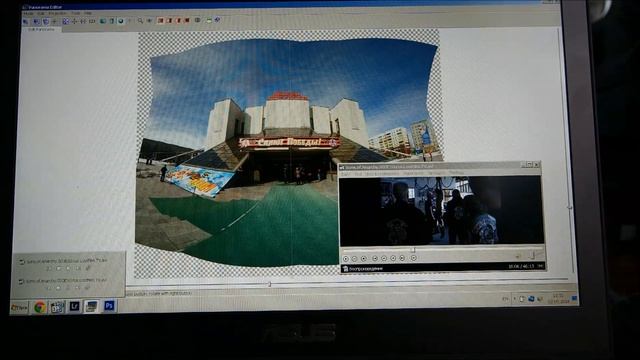Click the last blue toolbar icon
640x360 pixels.
pyautogui.click(x=218, y=19)
